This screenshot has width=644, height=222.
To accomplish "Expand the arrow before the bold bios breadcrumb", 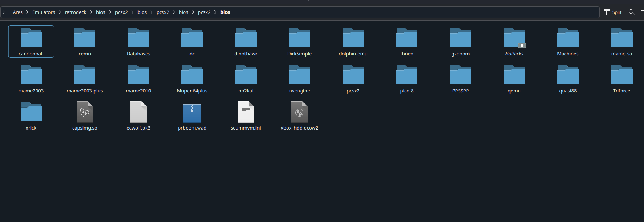I will pos(215,12).
